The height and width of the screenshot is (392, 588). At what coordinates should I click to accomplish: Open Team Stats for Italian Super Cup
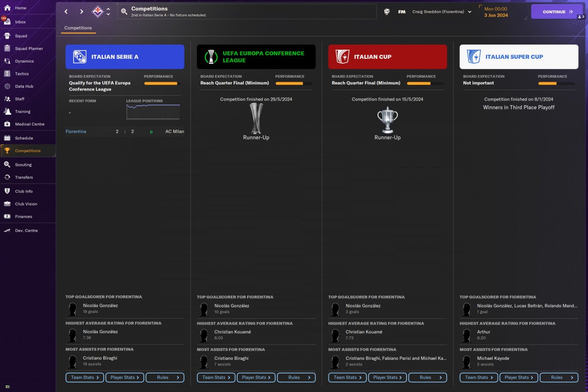tap(479, 377)
